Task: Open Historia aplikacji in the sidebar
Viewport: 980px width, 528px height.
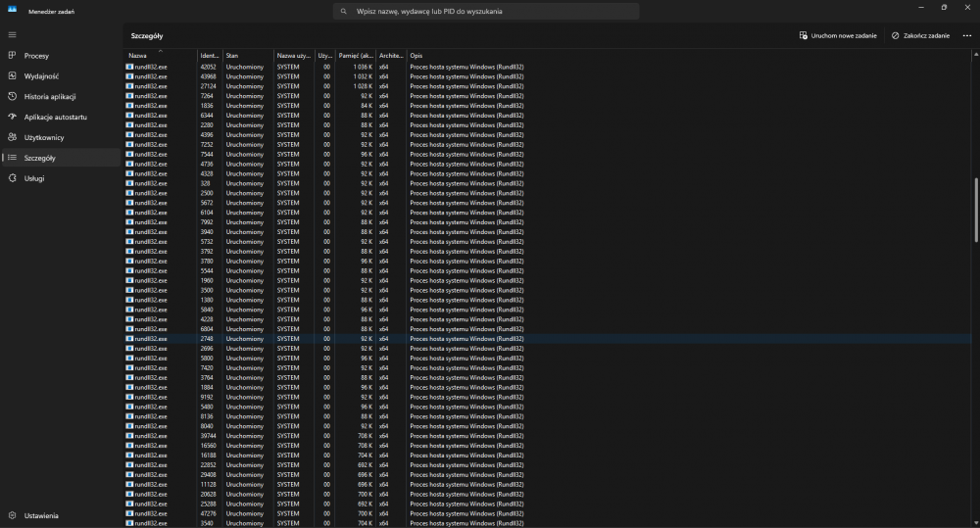Action: pyautogui.click(x=50, y=97)
